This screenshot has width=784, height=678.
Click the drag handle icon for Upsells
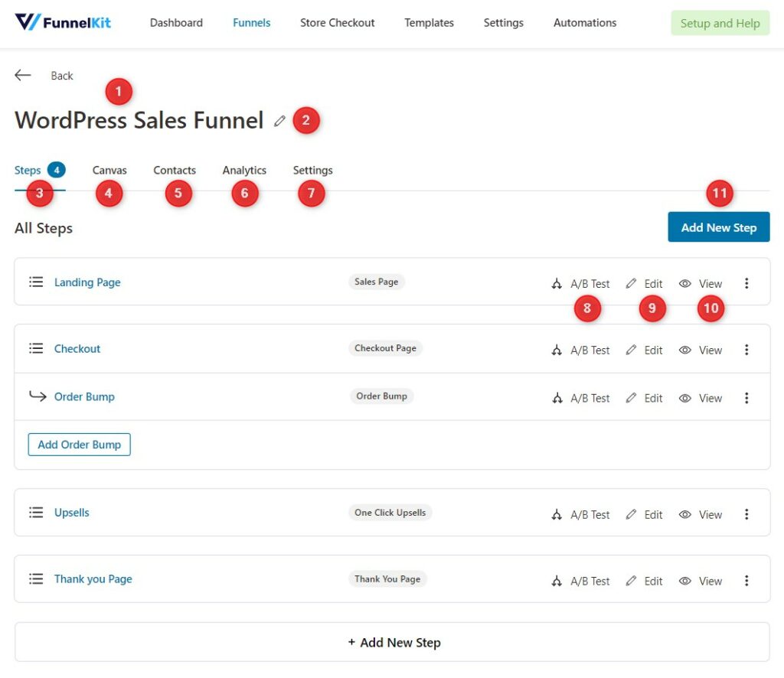click(36, 512)
